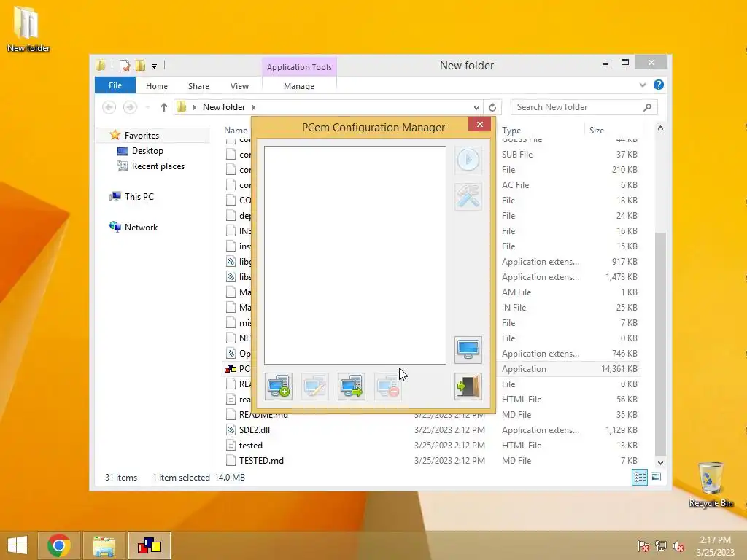Click the file list vertical scrollbar thumb
The width and height of the screenshot is (747, 560).
tap(660, 344)
